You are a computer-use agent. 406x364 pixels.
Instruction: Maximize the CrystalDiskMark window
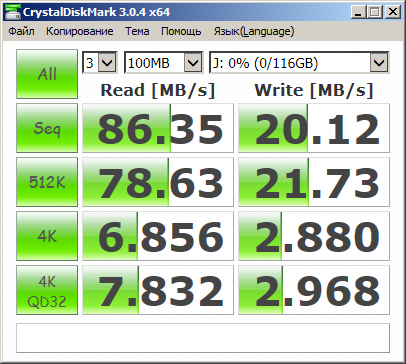click(x=375, y=12)
